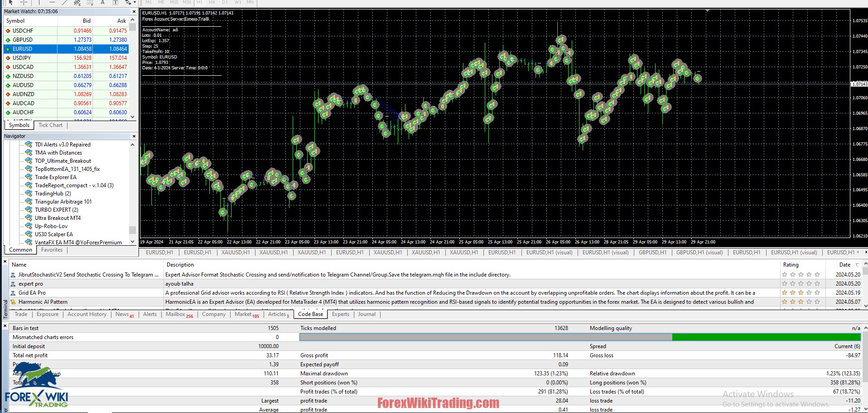Select the Horizontal Line drawing tool

tap(53, 3)
